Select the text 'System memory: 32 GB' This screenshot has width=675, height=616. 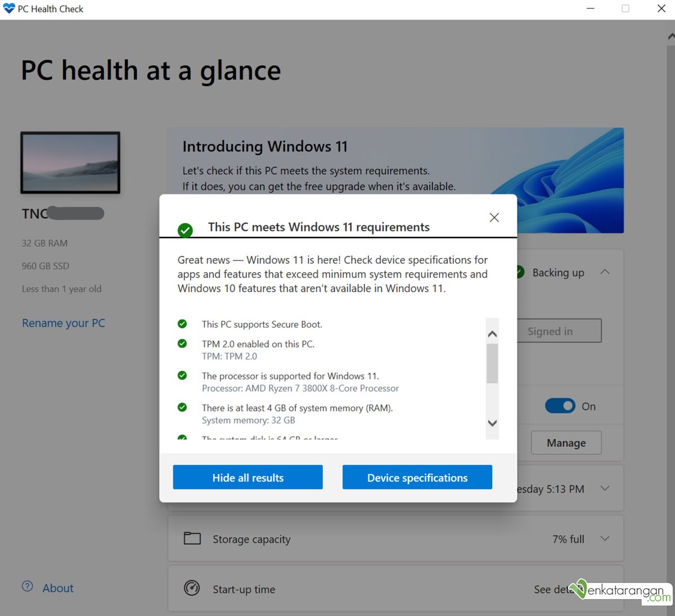pos(249,420)
